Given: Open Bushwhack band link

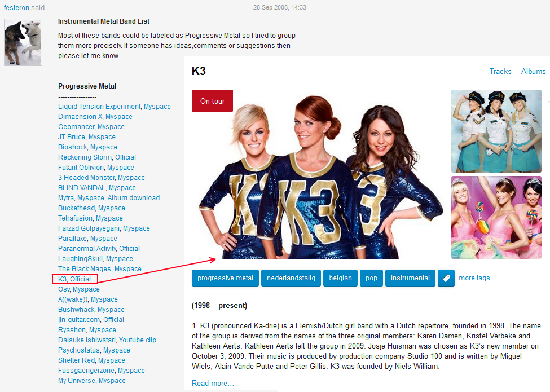Looking at the screenshot, I should 76,310.
